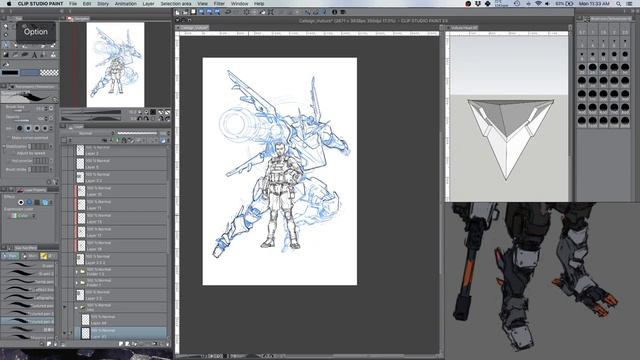Open the Filter menu
Screen dimensions: 640x360
(219, 4)
